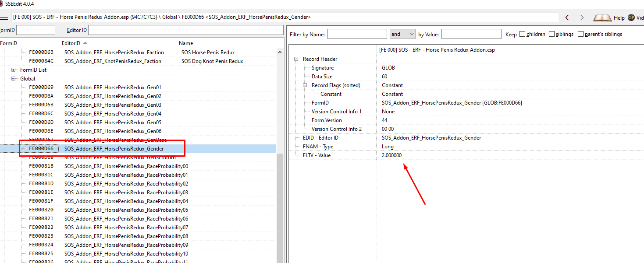Sort by the Name column header

tap(226, 43)
